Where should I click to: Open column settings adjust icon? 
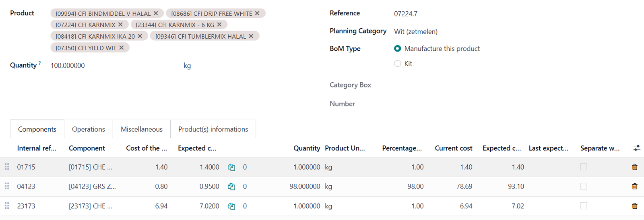coord(636,148)
